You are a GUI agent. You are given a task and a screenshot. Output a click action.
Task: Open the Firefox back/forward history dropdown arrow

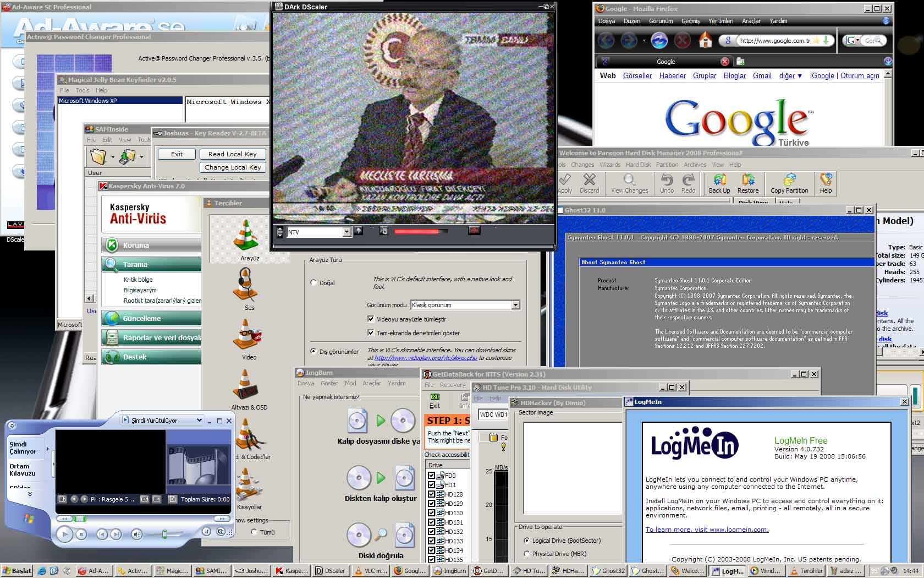click(643, 40)
